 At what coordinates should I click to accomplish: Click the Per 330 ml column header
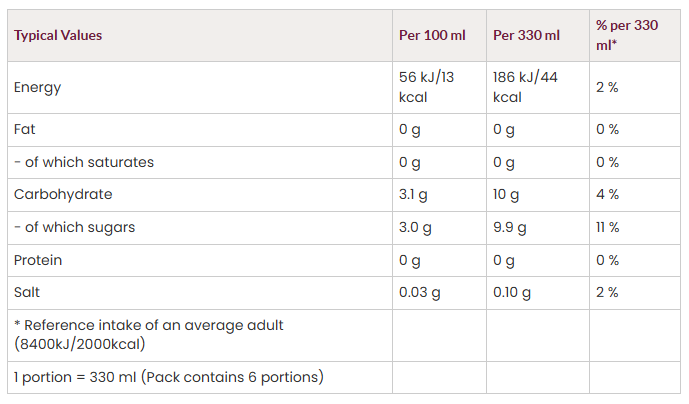526,35
